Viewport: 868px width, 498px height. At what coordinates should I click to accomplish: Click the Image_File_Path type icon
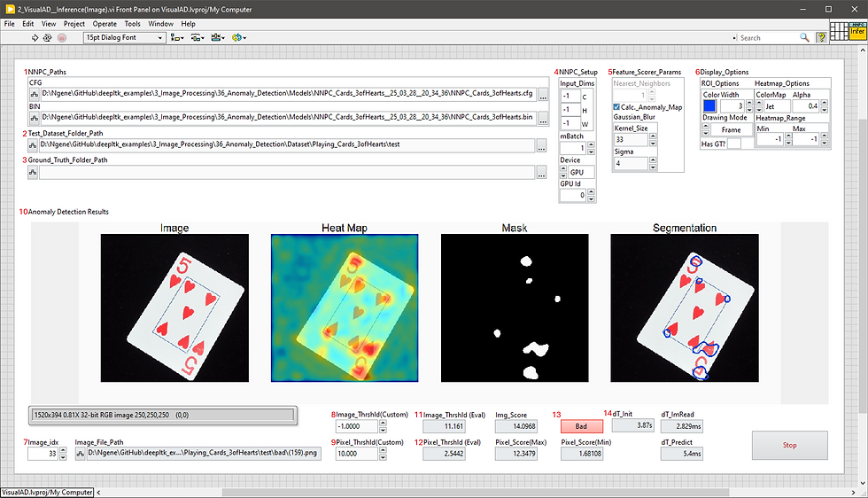click(81, 453)
